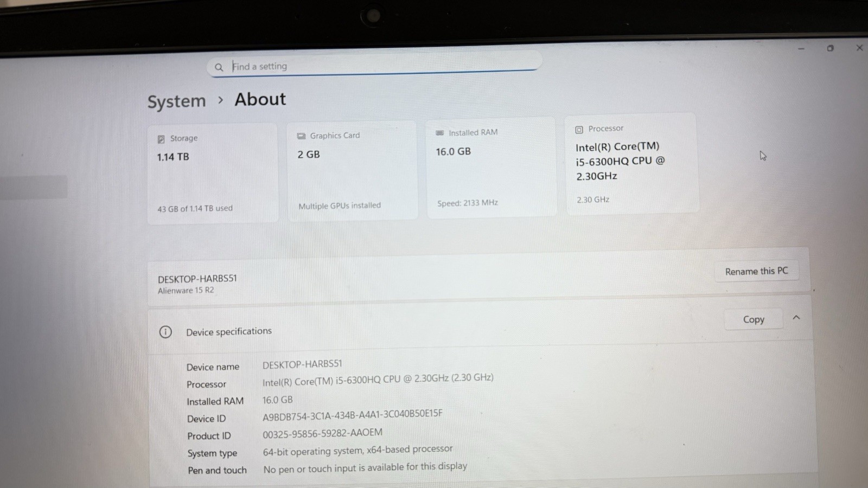Image resolution: width=868 pixels, height=488 pixels.
Task: Minimize the Settings window
Action: point(801,49)
